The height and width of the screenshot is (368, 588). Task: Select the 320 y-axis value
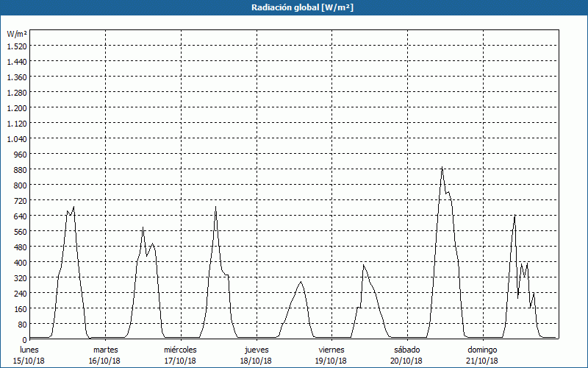click(x=21, y=278)
